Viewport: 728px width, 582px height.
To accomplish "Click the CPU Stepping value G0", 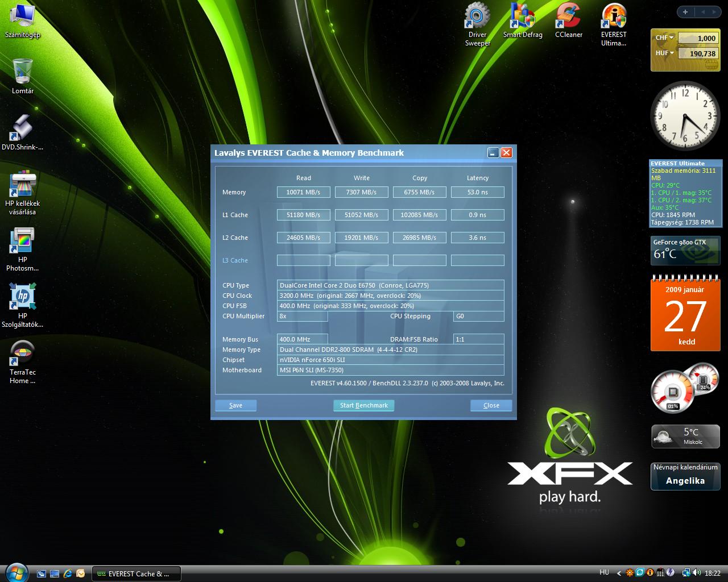I will tap(478, 316).
